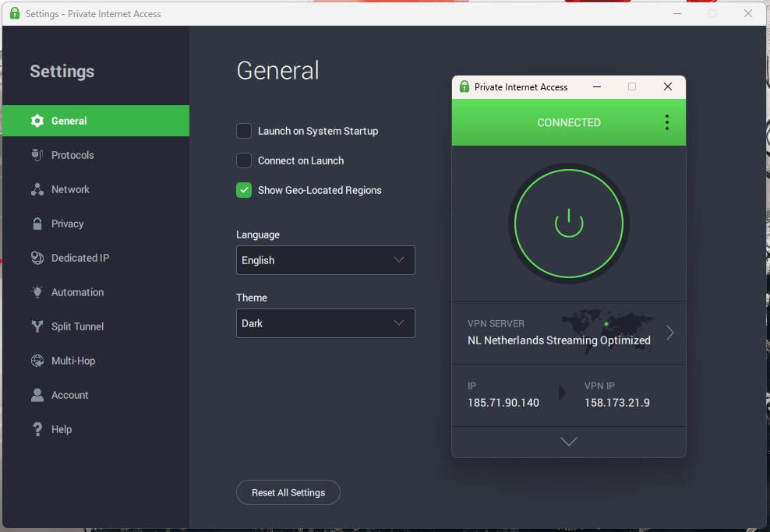Screen dimensions: 770x532
Task: Click Reset All Settings button
Action: [x=288, y=492]
